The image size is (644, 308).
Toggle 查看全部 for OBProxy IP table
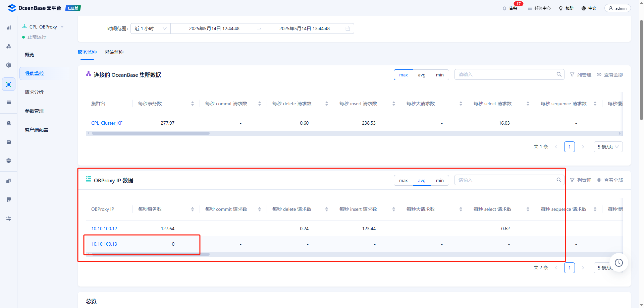(610, 180)
